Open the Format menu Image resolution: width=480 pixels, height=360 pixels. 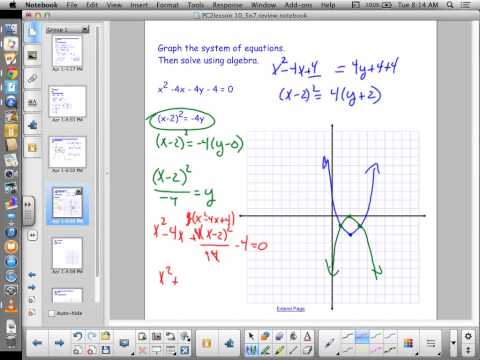(x=167, y=5)
